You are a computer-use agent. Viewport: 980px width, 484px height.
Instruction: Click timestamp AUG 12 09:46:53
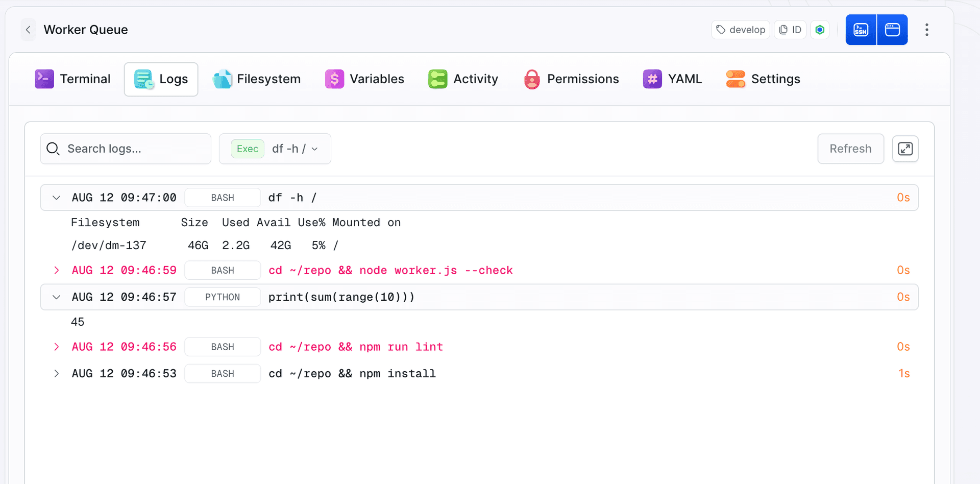pos(124,374)
